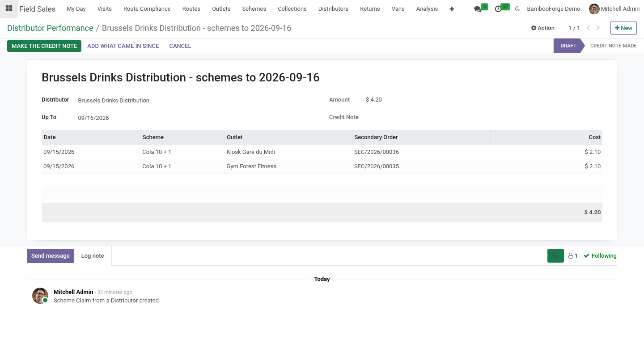Open the Routes menu
The height and width of the screenshot is (340, 644).
click(x=191, y=9)
